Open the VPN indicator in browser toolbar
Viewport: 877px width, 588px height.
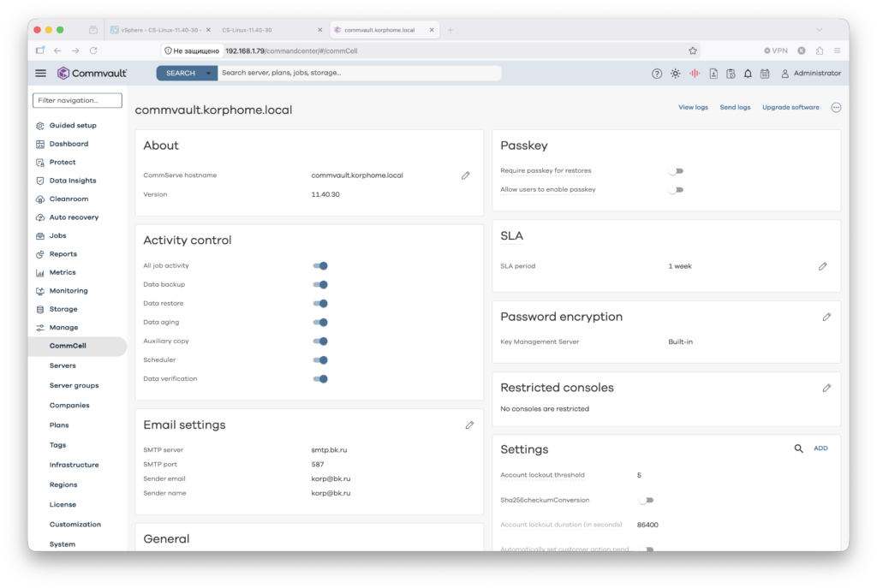[776, 50]
